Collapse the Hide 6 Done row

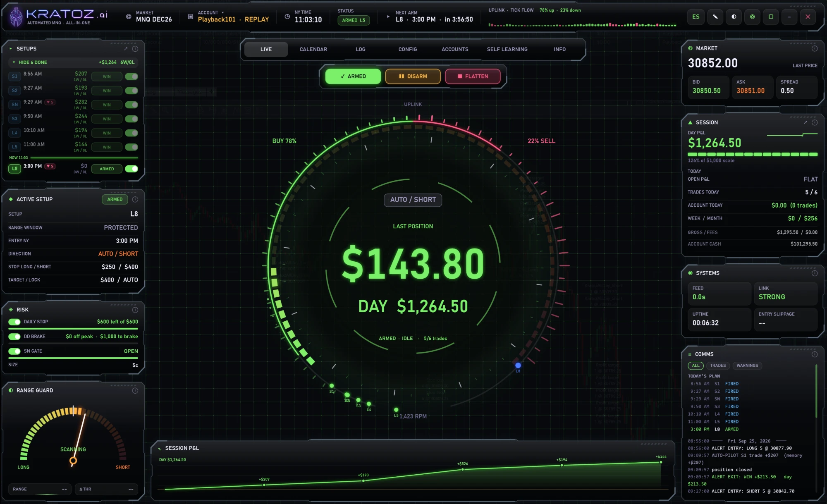click(x=73, y=62)
